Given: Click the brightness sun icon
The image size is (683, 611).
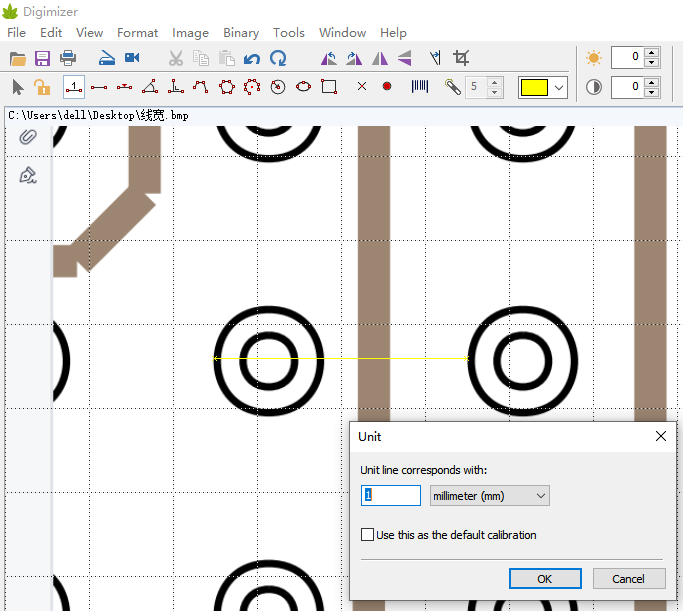Looking at the screenshot, I should point(594,58).
